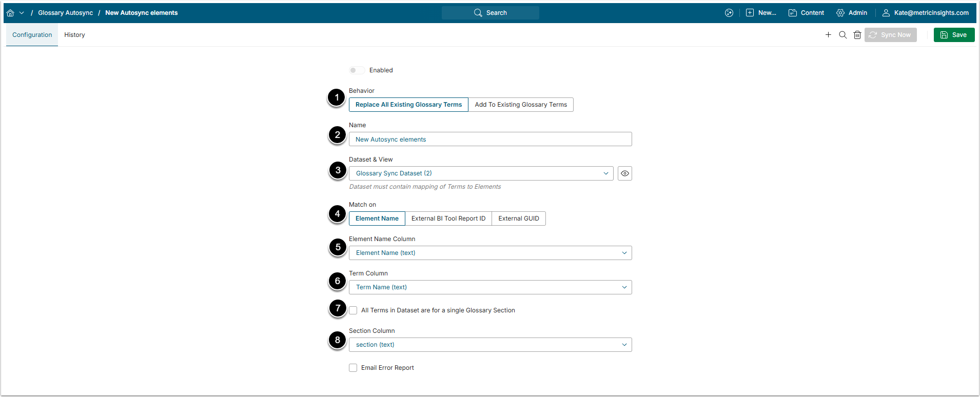Expand the Dataset & View dropdown
Image resolution: width=980 pixels, height=397 pixels.
coord(481,173)
